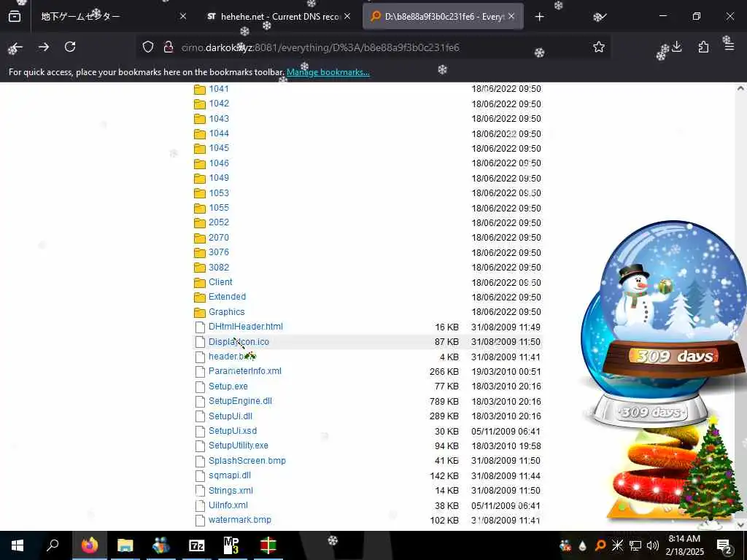The width and height of the screenshot is (747, 560).
Task: Click the file icon next to UiInfo.xml
Action: (x=200, y=506)
